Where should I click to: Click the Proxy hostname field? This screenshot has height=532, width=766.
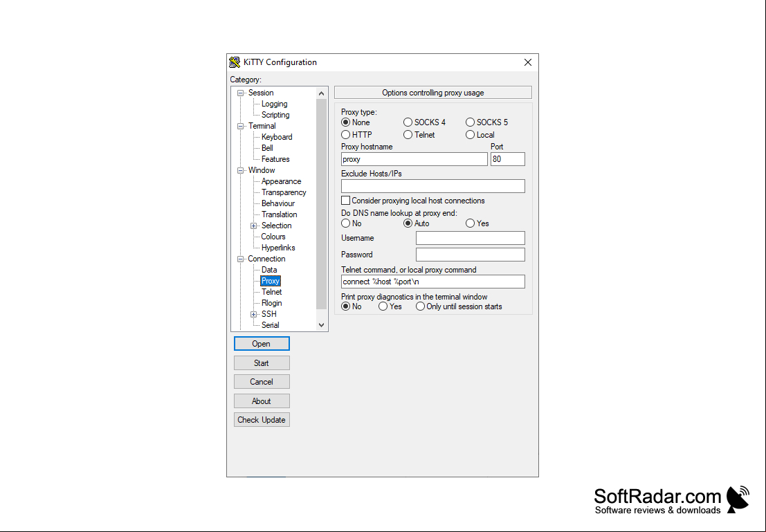click(x=414, y=159)
